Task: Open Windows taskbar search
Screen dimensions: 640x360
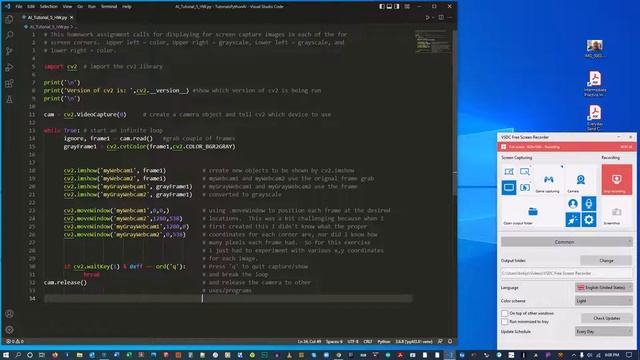Action: (x=18, y=355)
